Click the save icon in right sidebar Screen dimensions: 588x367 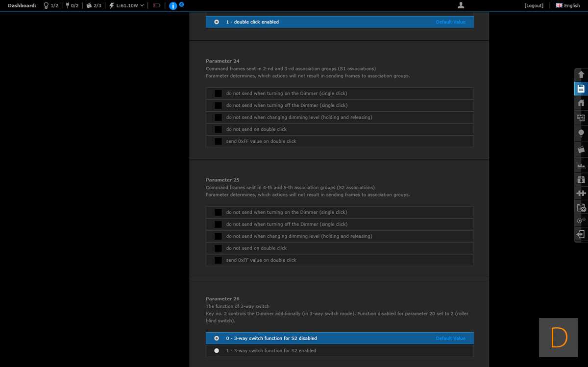point(581,89)
